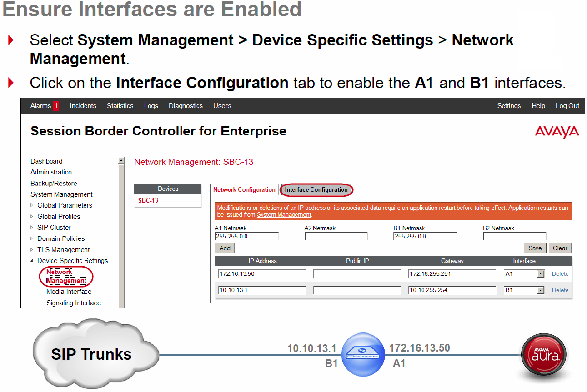The width and height of the screenshot is (587, 392).
Task: Open the Alarms menu item
Action: pyautogui.click(x=40, y=106)
